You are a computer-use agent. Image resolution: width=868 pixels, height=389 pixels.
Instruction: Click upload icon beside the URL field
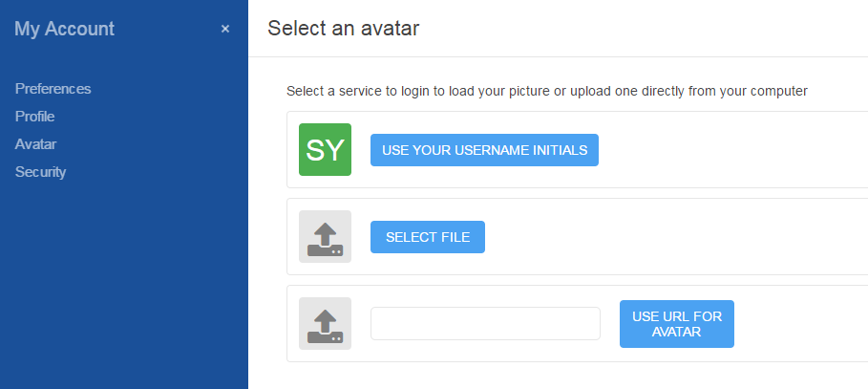(x=325, y=324)
